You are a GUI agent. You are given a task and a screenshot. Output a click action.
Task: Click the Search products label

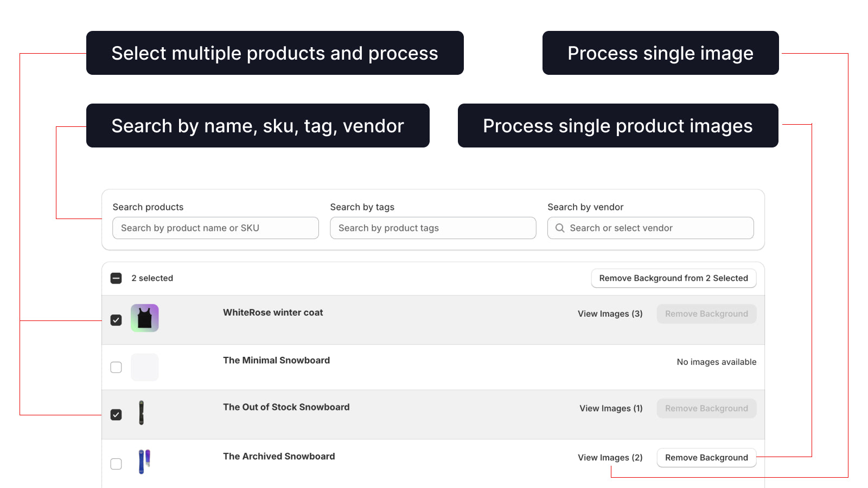[x=148, y=207]
